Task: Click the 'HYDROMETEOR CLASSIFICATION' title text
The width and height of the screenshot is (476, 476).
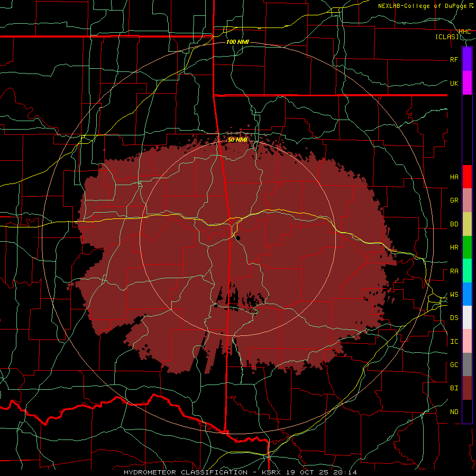Action: pyautogui.click(x=186, y=472)
